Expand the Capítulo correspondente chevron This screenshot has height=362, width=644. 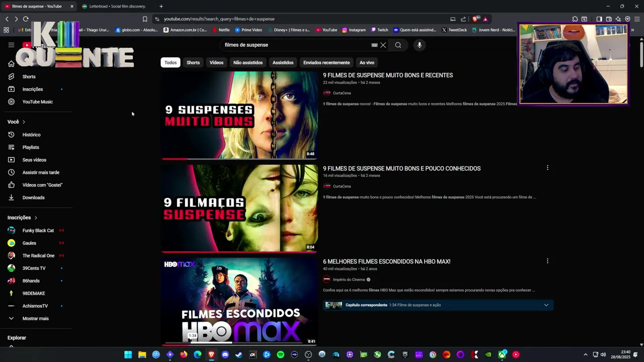tap(546, 305)
